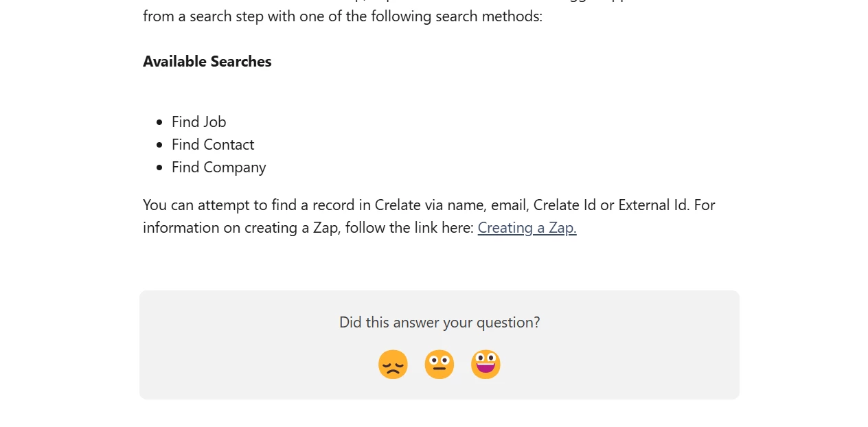Click the 'Did this answer your question?' text
Viewport: 868px width, 427px height.
(439, 322)
